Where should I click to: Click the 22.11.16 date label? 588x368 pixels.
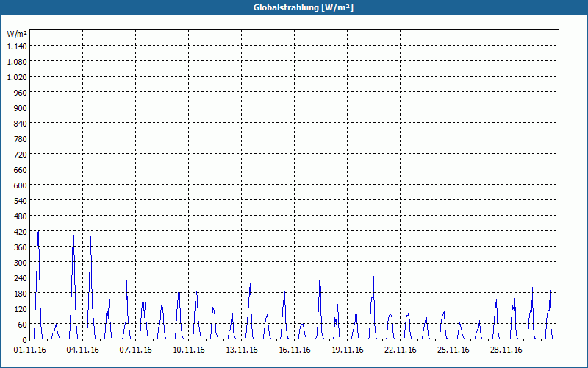[400, 350]
